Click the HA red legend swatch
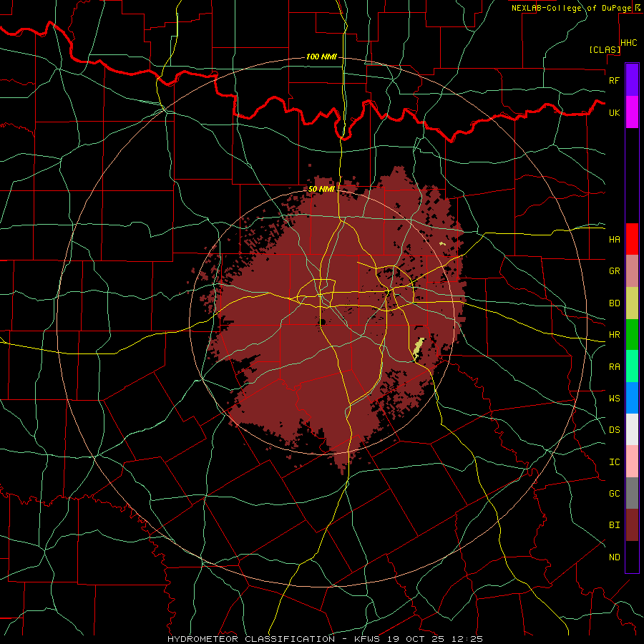Image resolution: width=644 pixels, height=644 pixels. pos(632,239)
